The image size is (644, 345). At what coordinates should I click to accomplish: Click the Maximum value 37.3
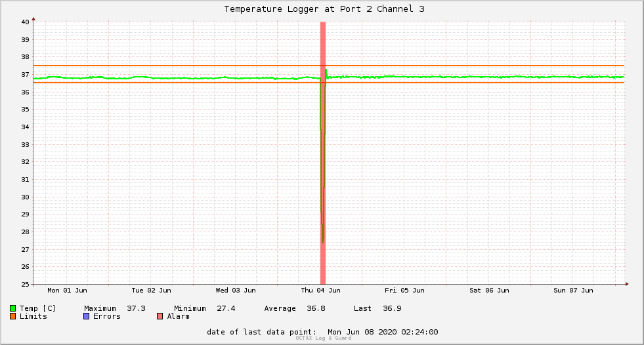136,308
